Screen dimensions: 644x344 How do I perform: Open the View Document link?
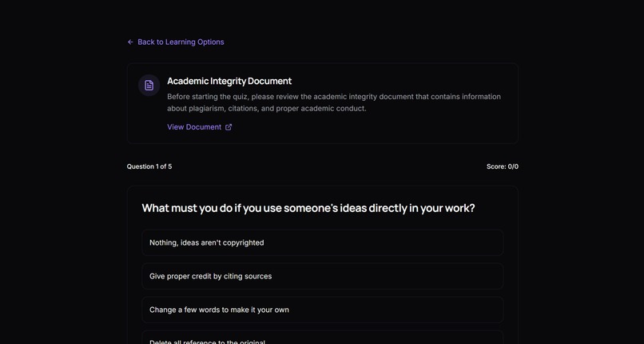click(200, 127)
